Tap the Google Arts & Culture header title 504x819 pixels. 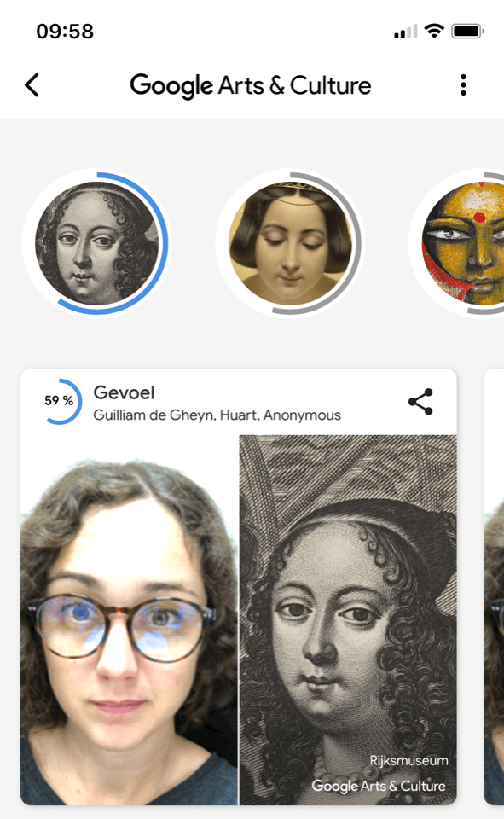[x=251, y=85]
